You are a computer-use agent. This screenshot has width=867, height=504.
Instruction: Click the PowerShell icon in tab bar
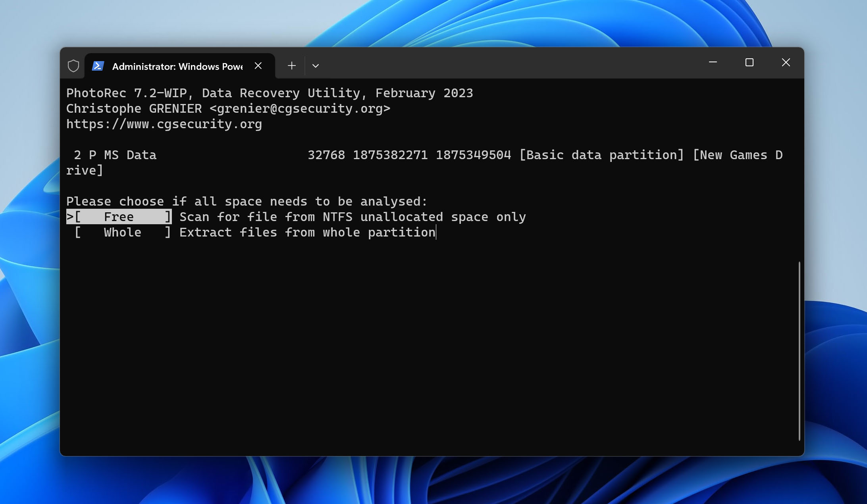(98, 65)
